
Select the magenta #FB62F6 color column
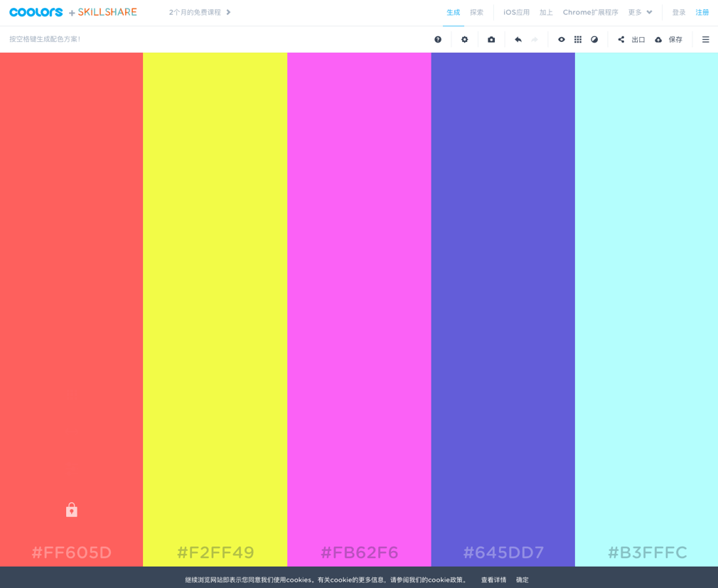(x=359, y=306)
